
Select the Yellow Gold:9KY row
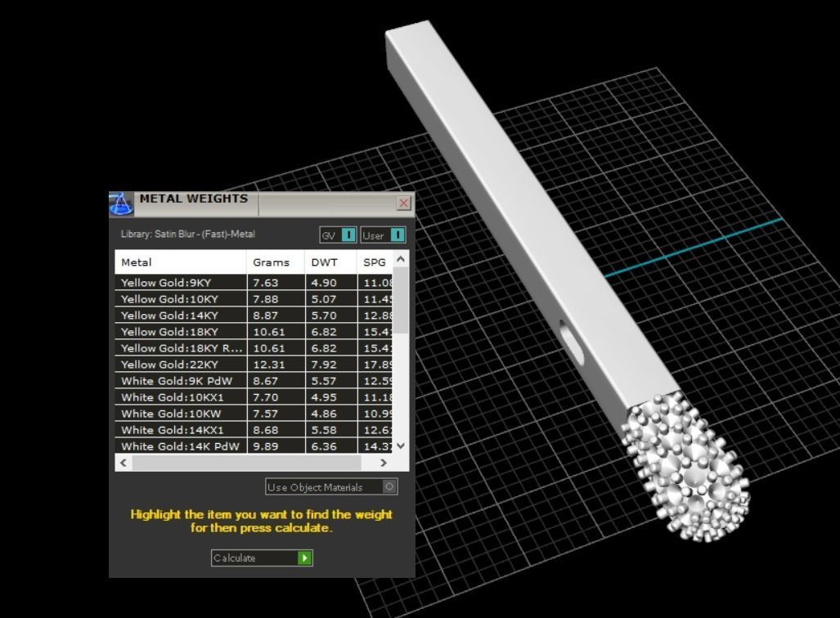coord(254,283)
